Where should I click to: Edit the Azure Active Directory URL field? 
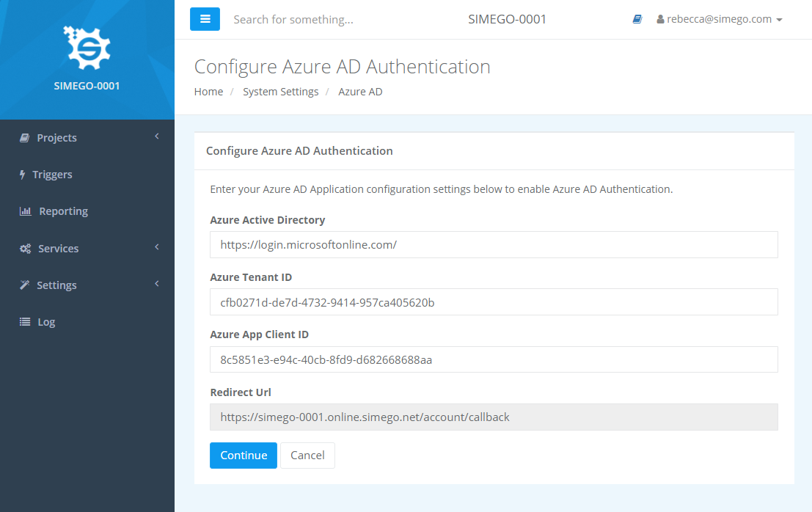tap(494, 244)
